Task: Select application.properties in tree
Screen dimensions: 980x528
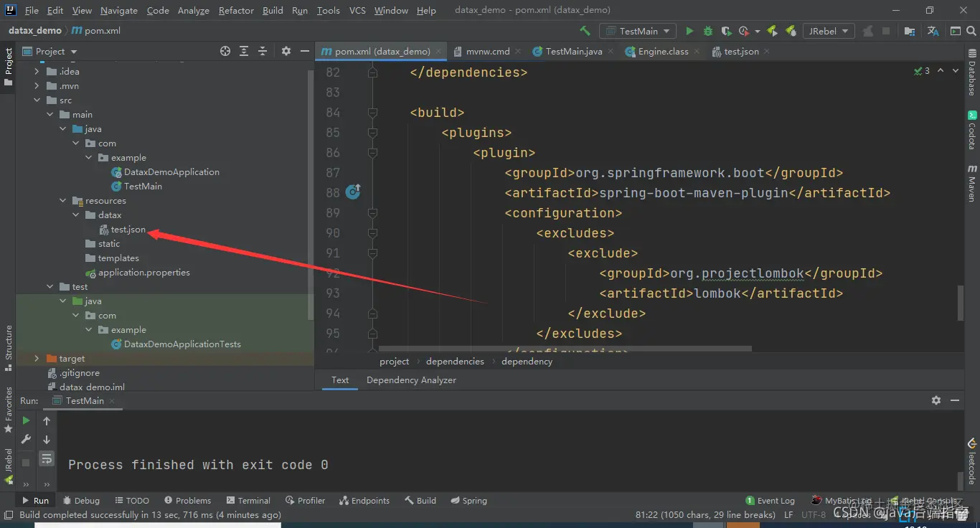Action: (143, 273)
